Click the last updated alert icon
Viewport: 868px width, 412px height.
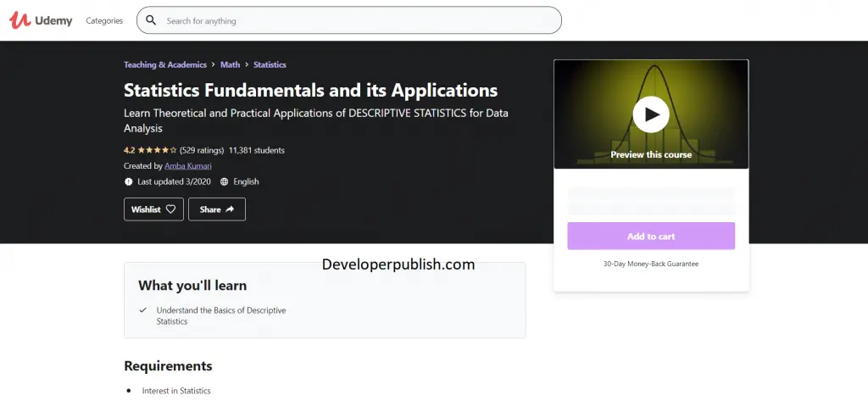pyautogui.click(x=129, y=181)
